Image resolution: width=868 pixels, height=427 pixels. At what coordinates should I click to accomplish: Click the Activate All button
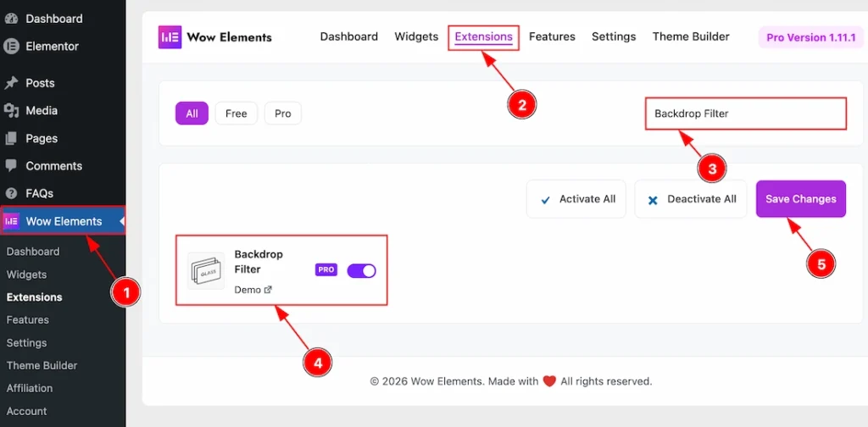[576, 199]
